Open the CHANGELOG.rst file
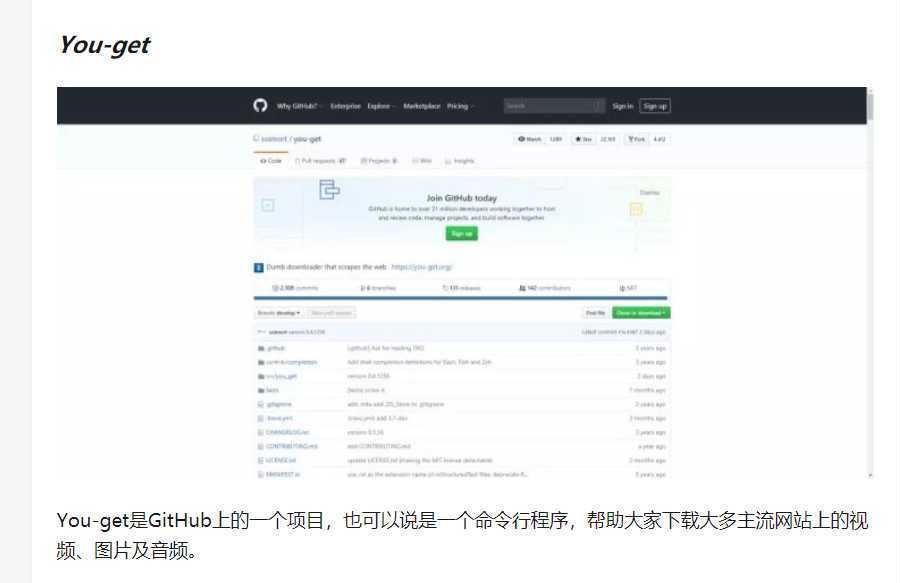The height and width of the screenshot is (583, 900). (288, 432)
